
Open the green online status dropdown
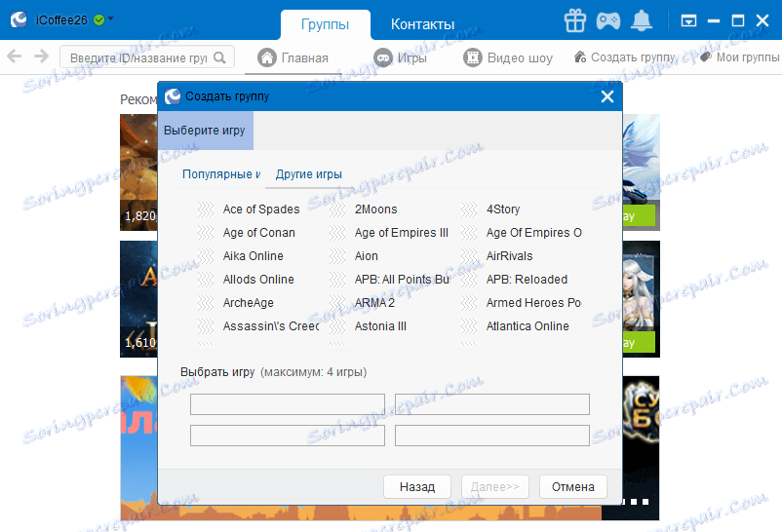tap(103, 19)
